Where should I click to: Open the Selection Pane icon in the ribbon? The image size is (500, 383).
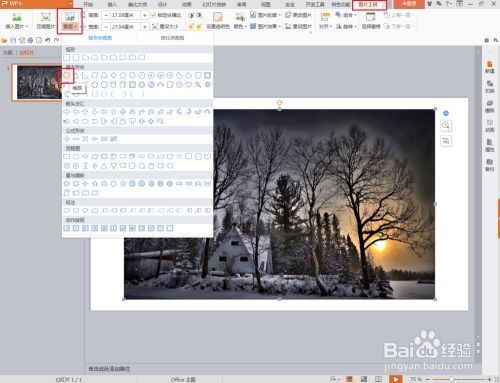370,21
